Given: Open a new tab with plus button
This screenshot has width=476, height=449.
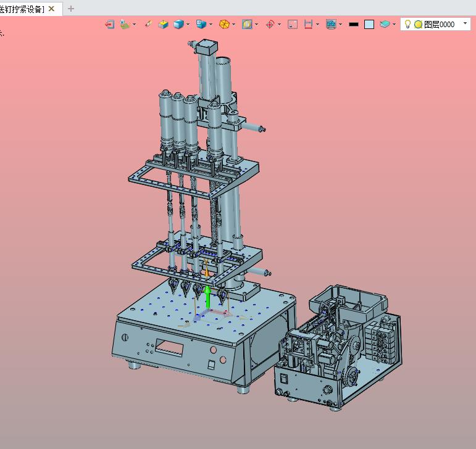Looking at the screenshot, I should (71, 9).
